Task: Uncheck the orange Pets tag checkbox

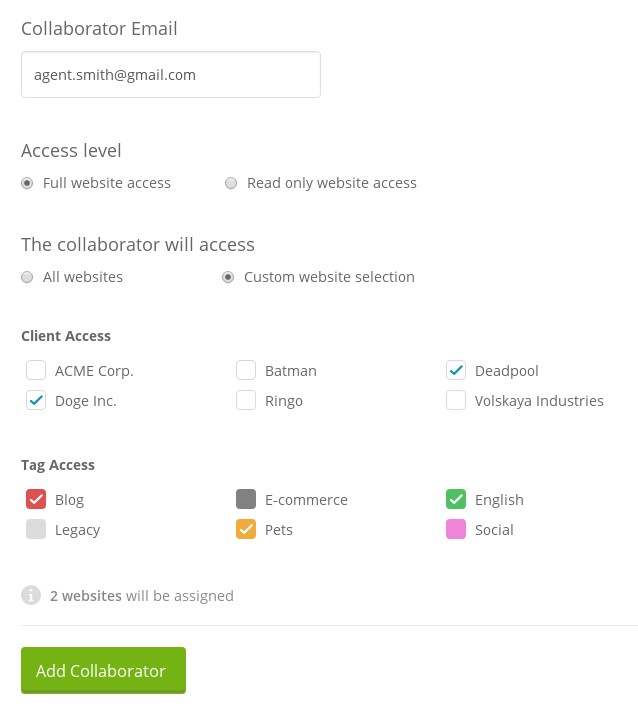Action: tap(246, 530)
